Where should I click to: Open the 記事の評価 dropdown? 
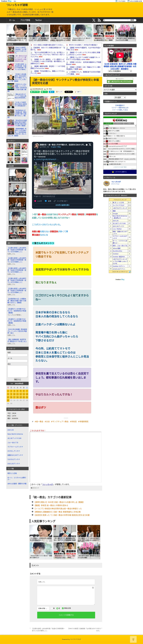(43, 608)
